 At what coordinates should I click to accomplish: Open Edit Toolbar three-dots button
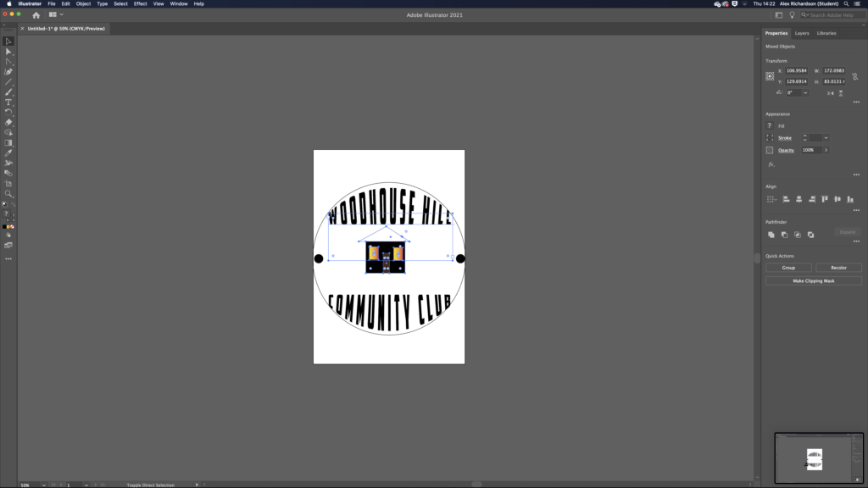point(8,259)
